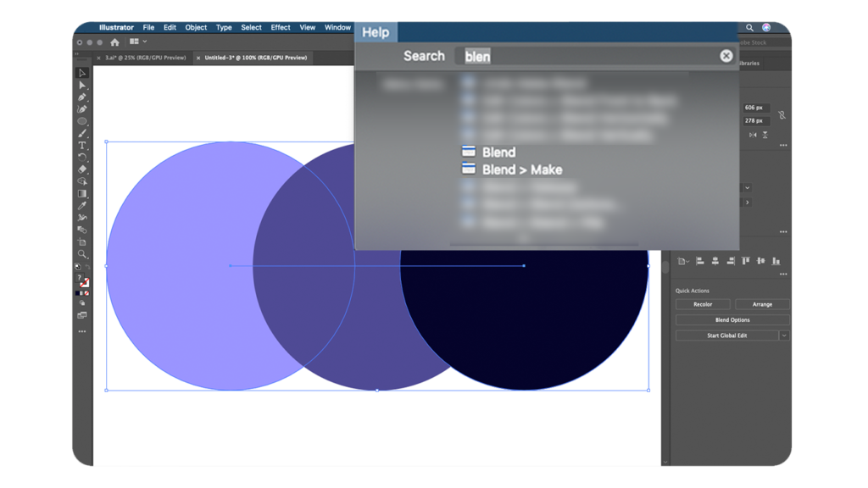Click the stroke swatch with red slash
868x488 pixels.
[x=85, y=283]
